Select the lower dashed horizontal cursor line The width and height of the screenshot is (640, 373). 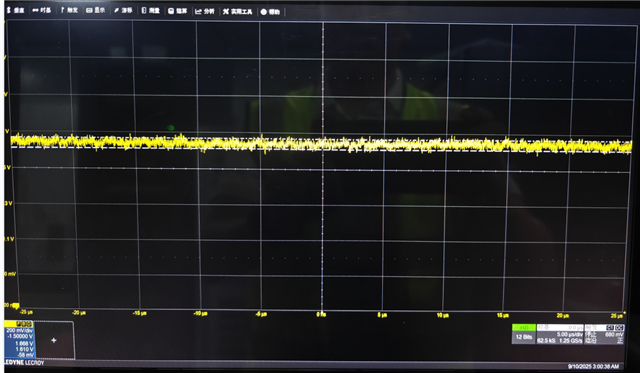click(321, 150)
